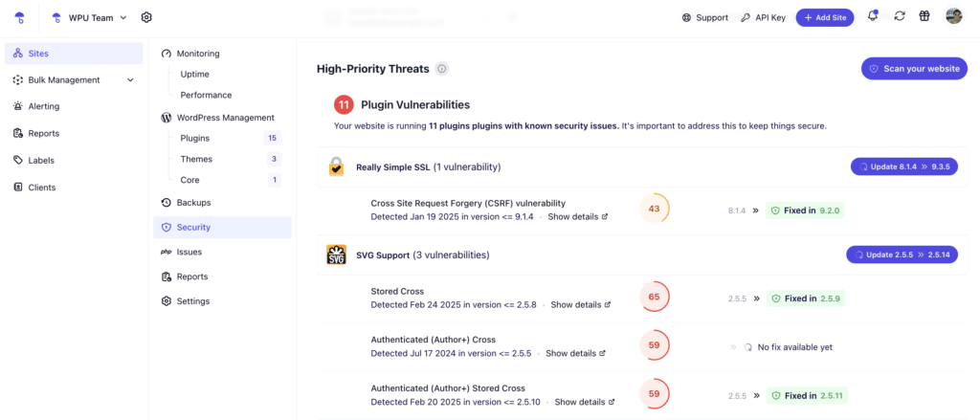The width and height of the screenshot is (980, 420).
Task: Show details for the CSRF vulnerability
Action: coord(577,217)
